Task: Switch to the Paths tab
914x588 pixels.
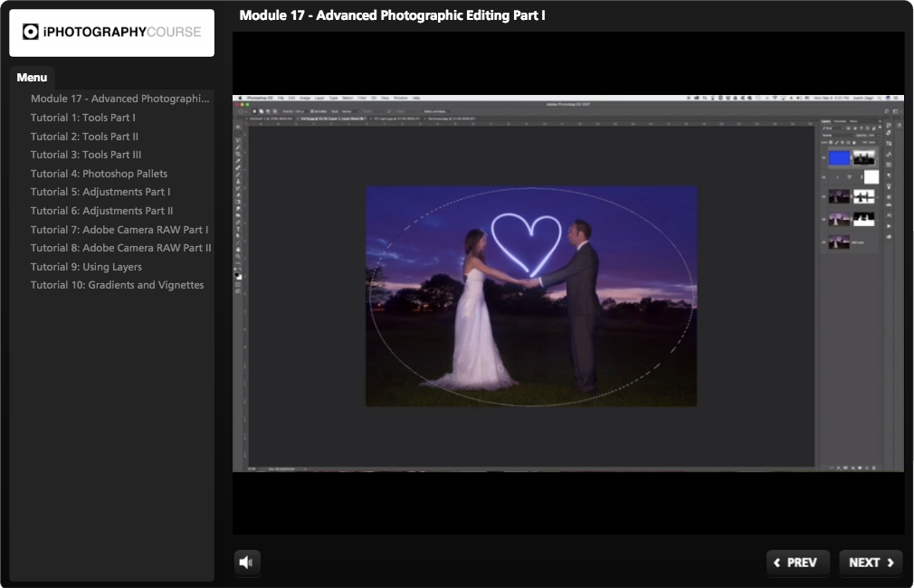Action: pyautogui.click(x=852, y=121)
